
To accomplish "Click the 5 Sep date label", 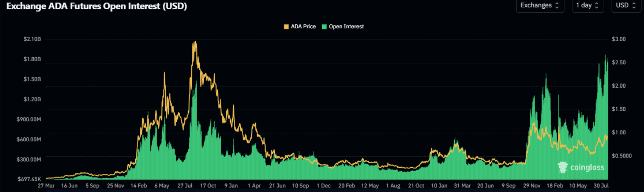I will click(x=93, y=186).
